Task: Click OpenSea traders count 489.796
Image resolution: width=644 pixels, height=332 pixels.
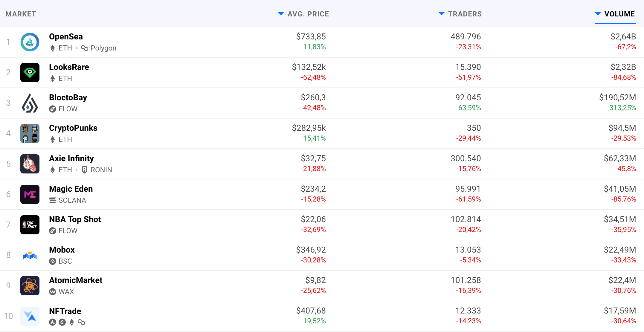Action: 466,37
